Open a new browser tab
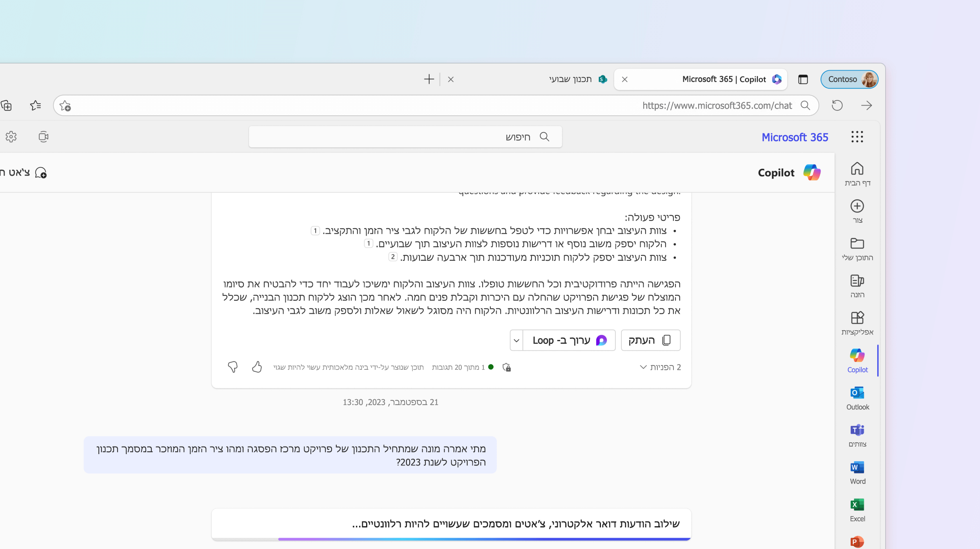The image size is (980, 549). (x=429, y=80)
